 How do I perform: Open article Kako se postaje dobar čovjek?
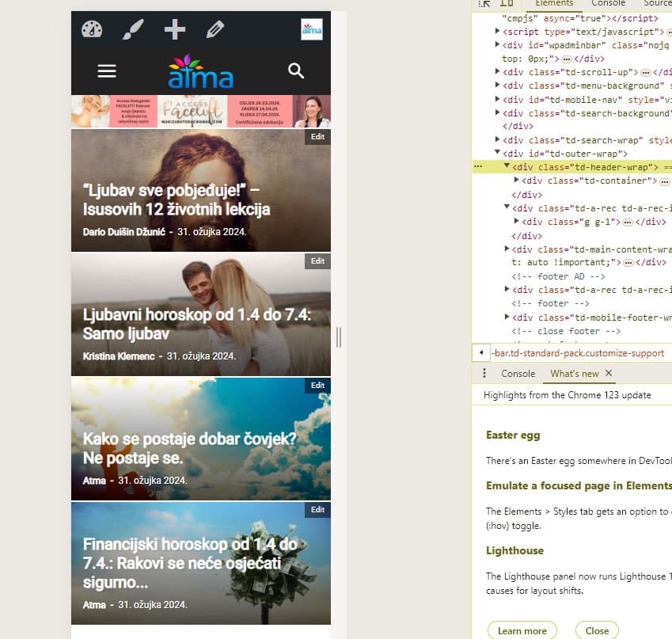click(x=189, y=449)
